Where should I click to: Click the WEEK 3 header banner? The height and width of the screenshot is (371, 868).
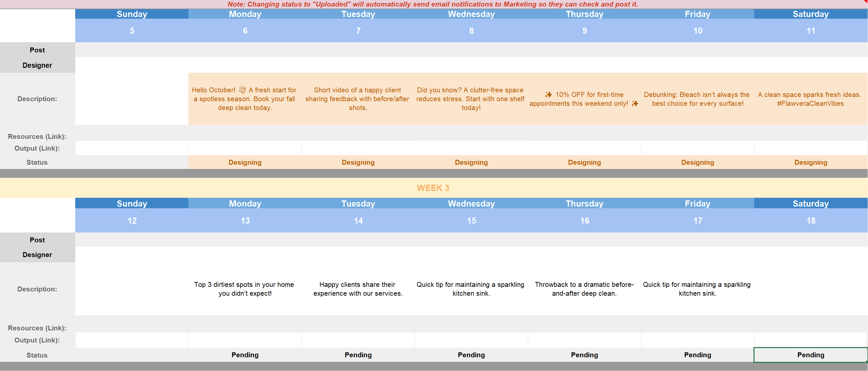(x=433, y=188)
